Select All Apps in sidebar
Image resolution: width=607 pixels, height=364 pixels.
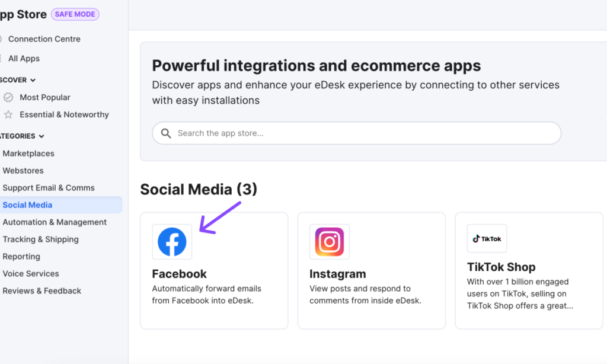coord(24,59)
